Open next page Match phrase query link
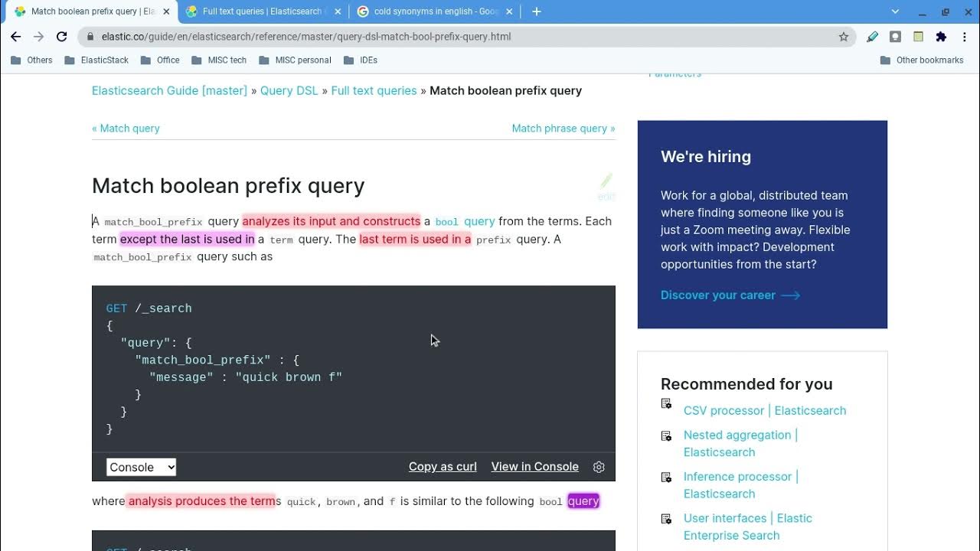980x551 pixels. point(563,128)
